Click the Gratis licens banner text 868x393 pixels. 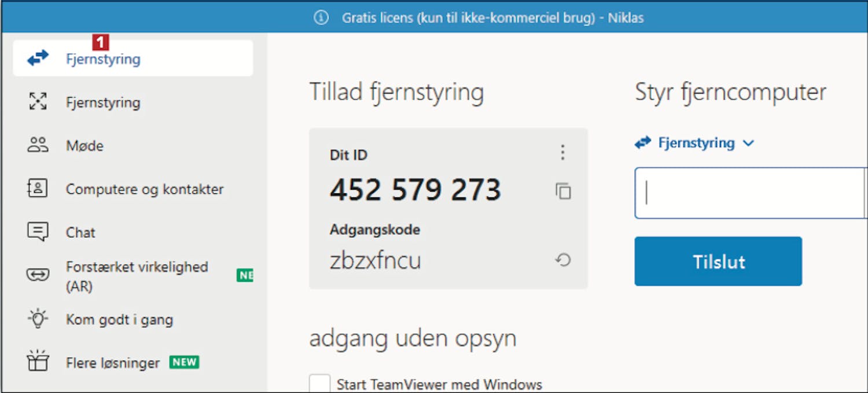pos(492,18)
